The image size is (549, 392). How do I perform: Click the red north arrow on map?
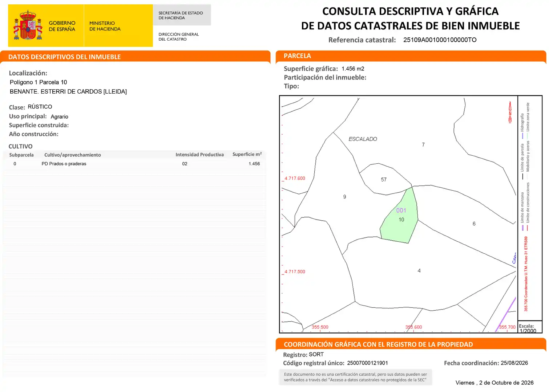[x=510, y=112]
